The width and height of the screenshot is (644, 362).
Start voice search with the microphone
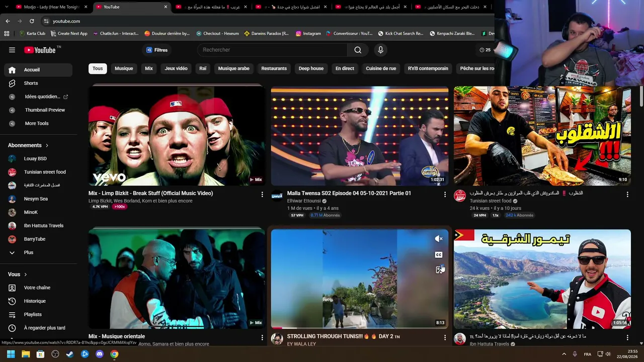tap(380, 50)
